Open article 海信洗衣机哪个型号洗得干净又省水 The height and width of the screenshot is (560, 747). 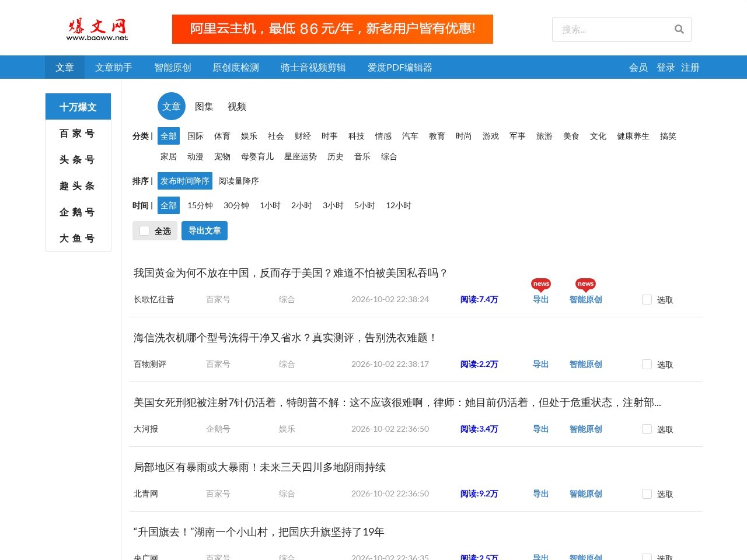click(x=285, y=338)
